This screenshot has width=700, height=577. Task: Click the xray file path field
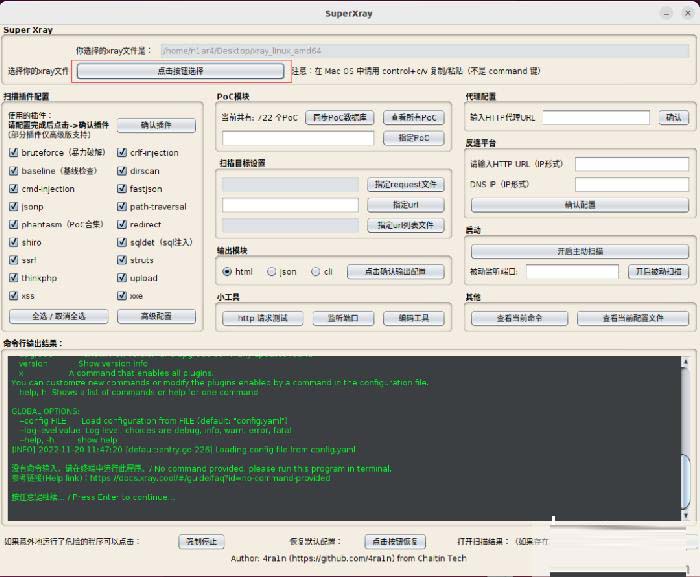tap(425, 51)
